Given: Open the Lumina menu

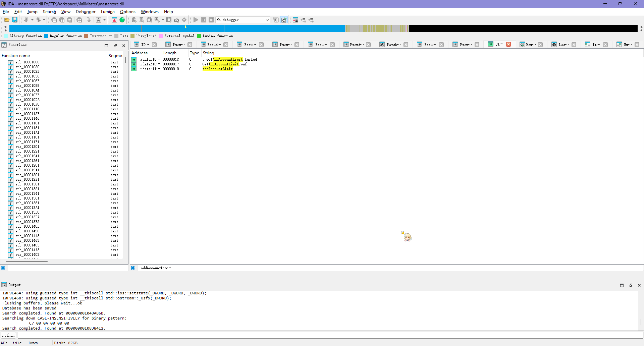Looking at the screenshot, I should 108,12.
